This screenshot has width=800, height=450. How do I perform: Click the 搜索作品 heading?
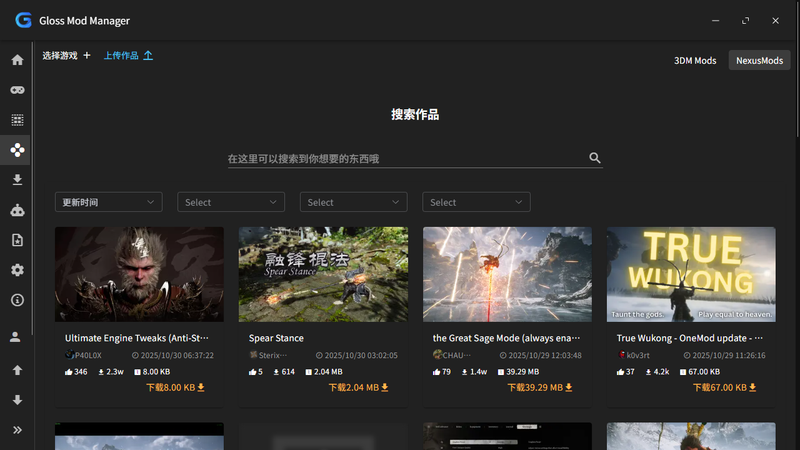tap(415, 114)
